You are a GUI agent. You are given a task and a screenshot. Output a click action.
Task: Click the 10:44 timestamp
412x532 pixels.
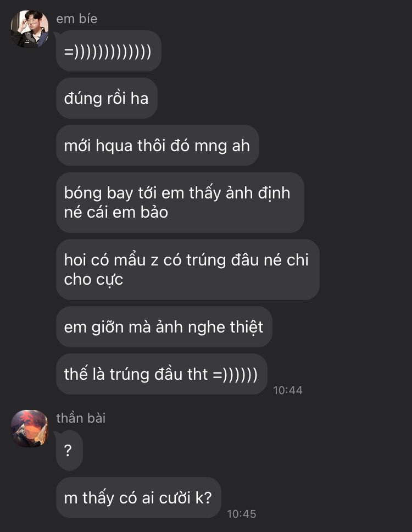287,390
